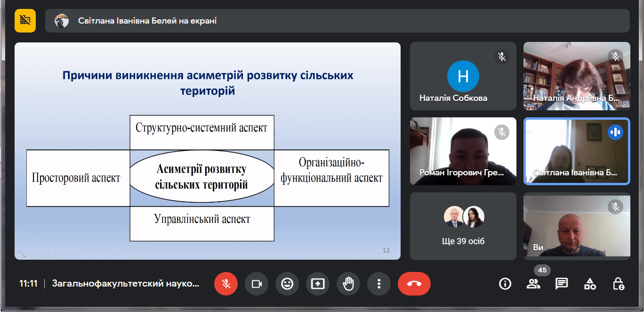Viewport: 644px width, 312px height.
Task: Click the audio activity indicator on Світлана's tile
Action: [615, 132]
